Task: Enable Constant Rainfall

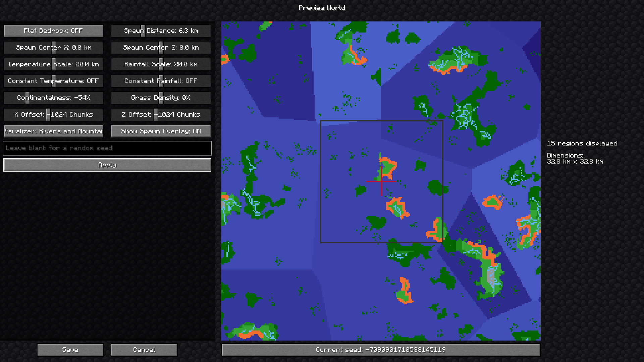Action: click(x=160, y=81)
